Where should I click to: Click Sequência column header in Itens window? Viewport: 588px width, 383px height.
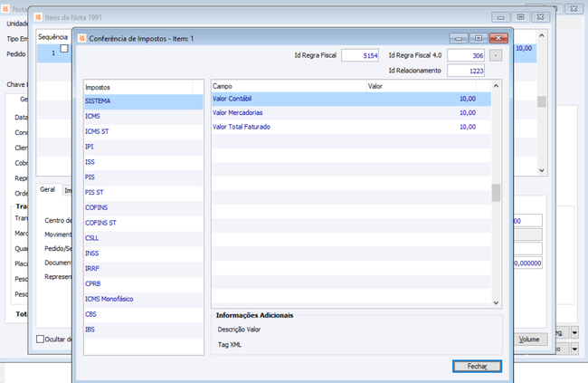coord(52,37)
